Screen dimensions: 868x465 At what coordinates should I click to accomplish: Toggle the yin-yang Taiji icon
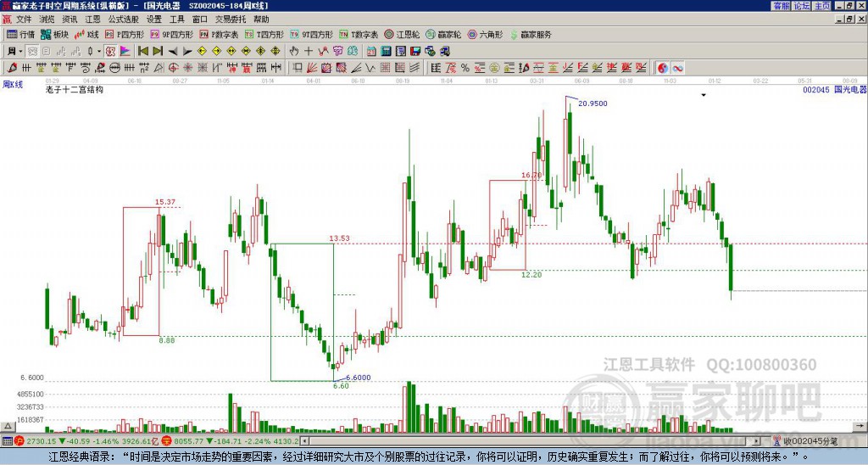pyautogui.click(x=662, y=68)
